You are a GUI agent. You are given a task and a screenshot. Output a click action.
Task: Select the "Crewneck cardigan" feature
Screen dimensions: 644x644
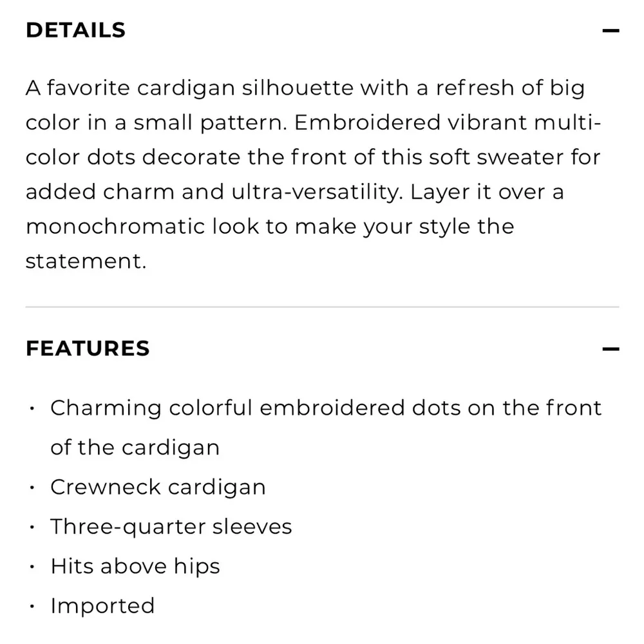pos(158,487)
